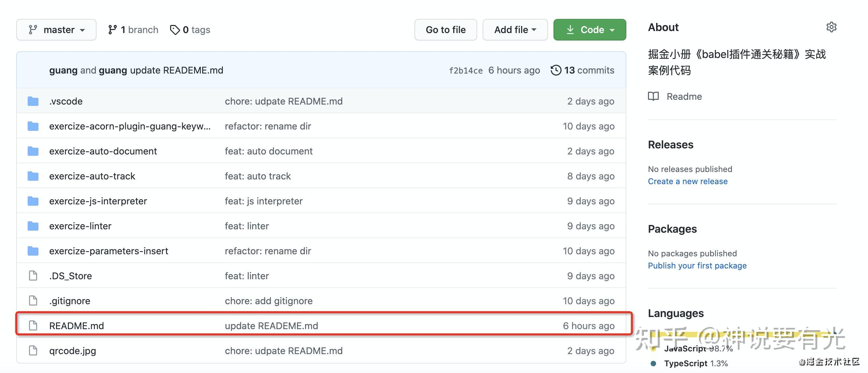Open the master branch dropdown
Image resolution: width=868 pixels, height=373 pixels.
point(56,30)
